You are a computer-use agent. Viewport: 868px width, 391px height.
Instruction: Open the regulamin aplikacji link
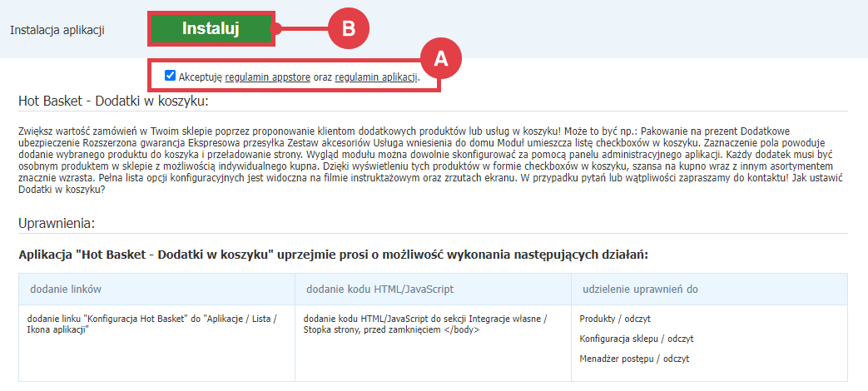[x=376, y=77]
